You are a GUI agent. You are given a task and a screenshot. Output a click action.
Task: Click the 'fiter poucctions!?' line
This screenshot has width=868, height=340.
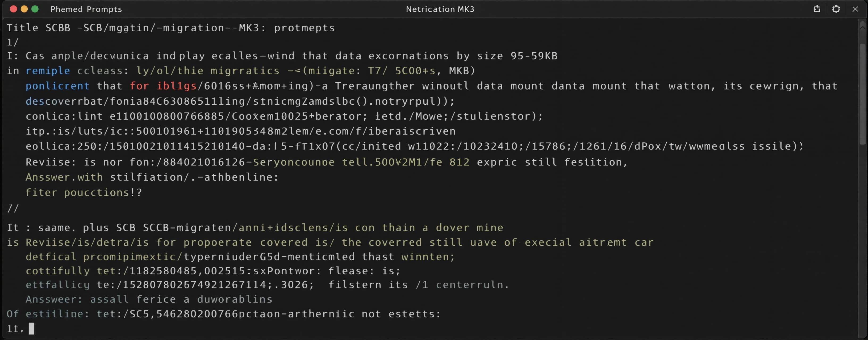[x=84, y=193]
